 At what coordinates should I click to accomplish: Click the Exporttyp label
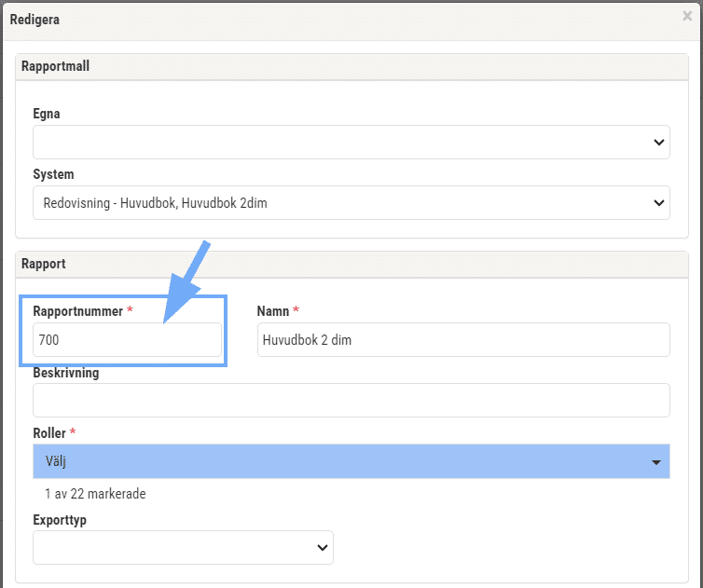60,520
